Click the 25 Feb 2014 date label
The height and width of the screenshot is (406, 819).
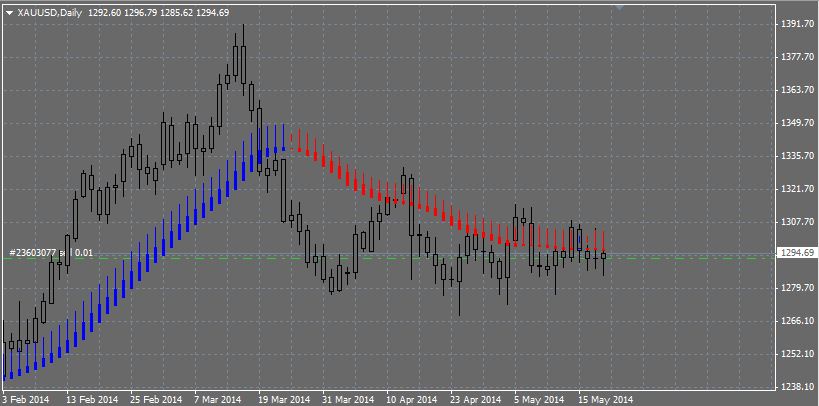coord(156,400)
